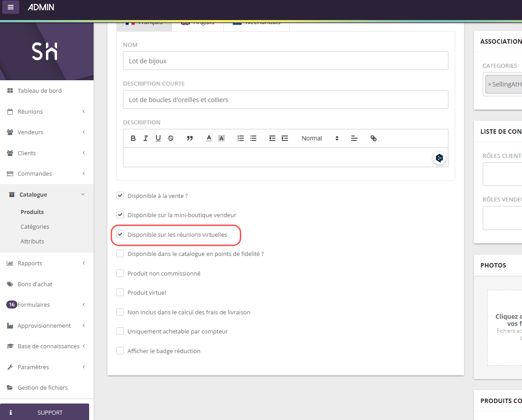Create a numbered list in description

tap(241, 138)
